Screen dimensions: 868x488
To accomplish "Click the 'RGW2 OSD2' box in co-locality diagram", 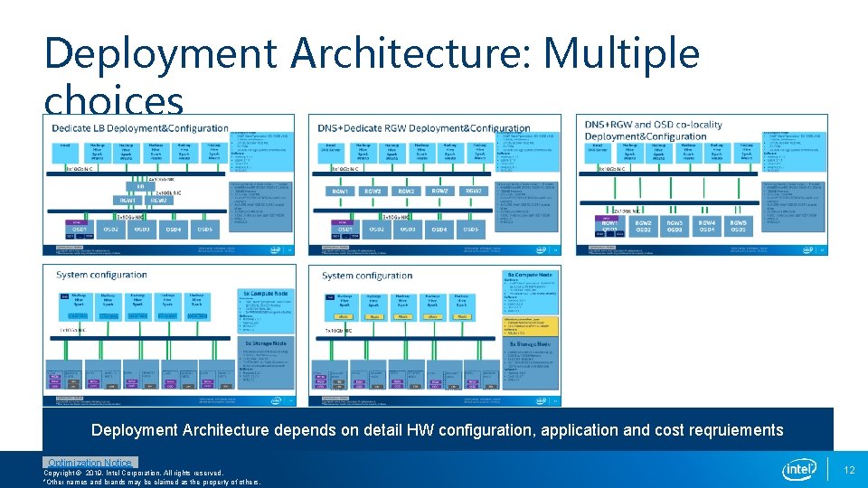I will tap(643, 226).
